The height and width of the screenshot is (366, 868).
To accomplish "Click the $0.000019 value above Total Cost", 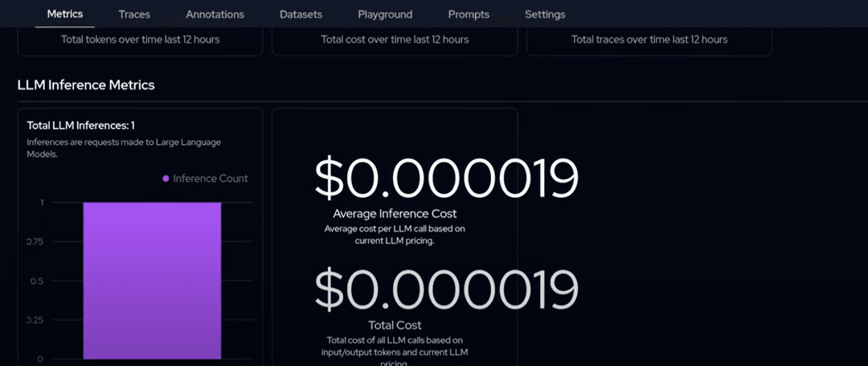I will [446, 290].
